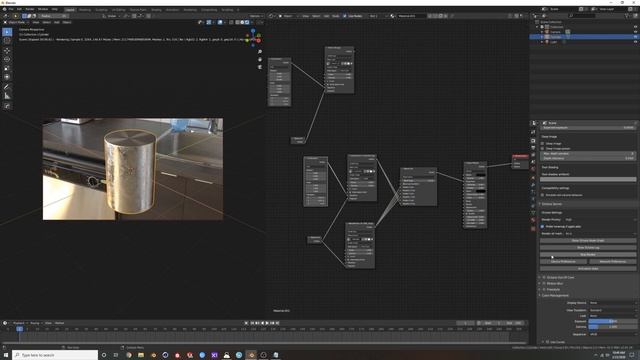640x360 pixels.
Task: Click the viewport zoom magnifier icon
Action: coord(260,52)
